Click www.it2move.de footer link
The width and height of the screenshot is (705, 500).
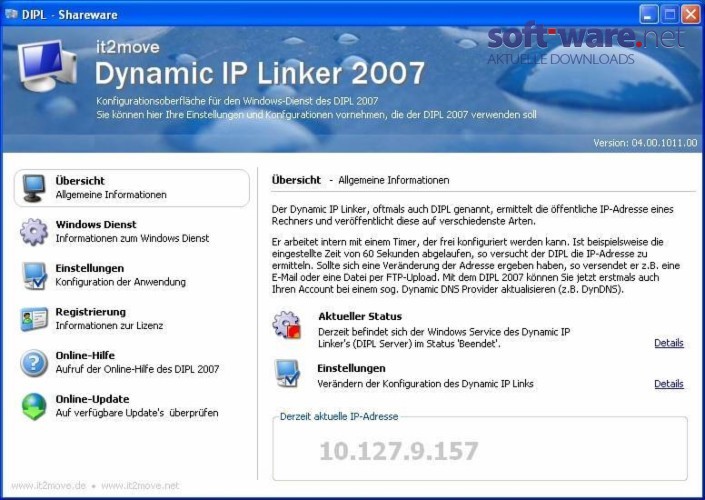(x=48, y=486)
